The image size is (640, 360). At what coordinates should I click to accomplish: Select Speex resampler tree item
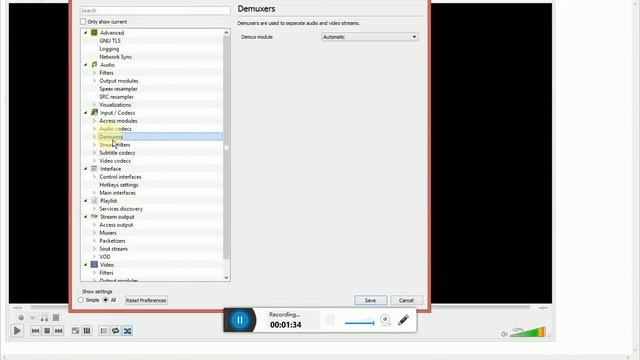coord(118,89)
